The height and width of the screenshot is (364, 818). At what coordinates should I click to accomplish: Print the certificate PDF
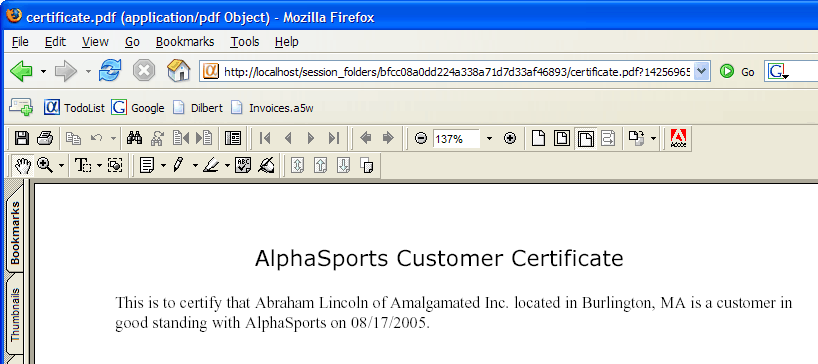point(45,138)
